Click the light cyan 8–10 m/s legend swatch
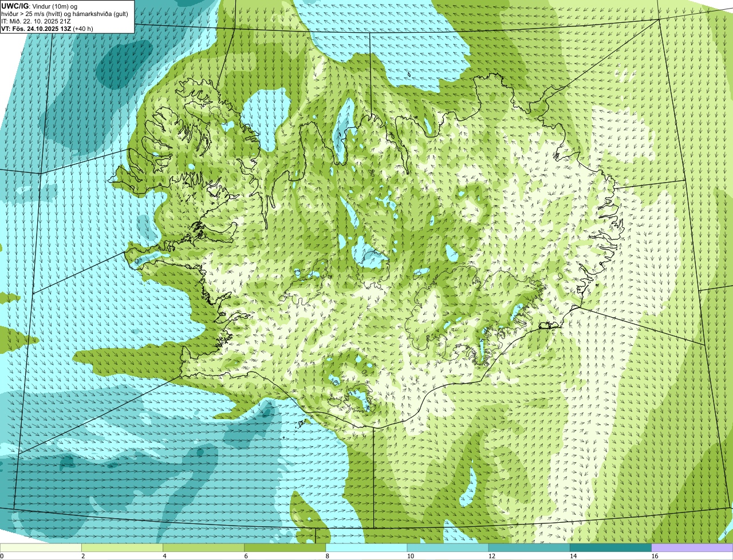 pyautogui.click(x=366, y=548)
